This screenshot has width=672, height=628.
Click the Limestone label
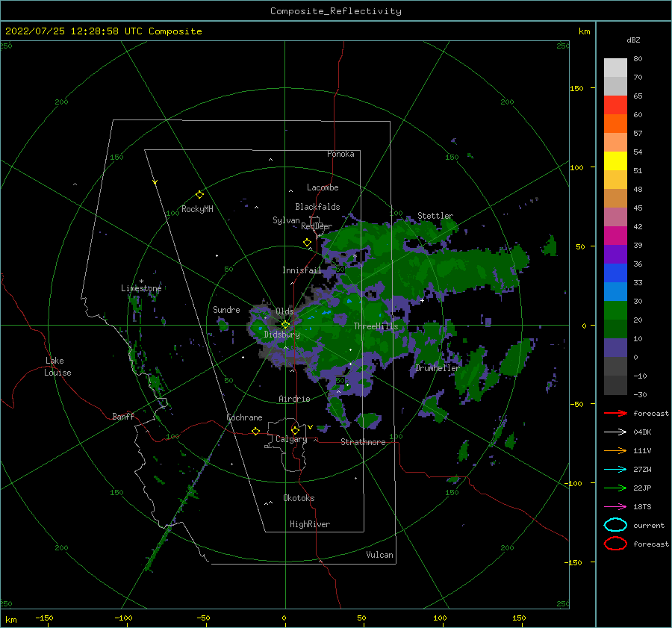point(141,288)
